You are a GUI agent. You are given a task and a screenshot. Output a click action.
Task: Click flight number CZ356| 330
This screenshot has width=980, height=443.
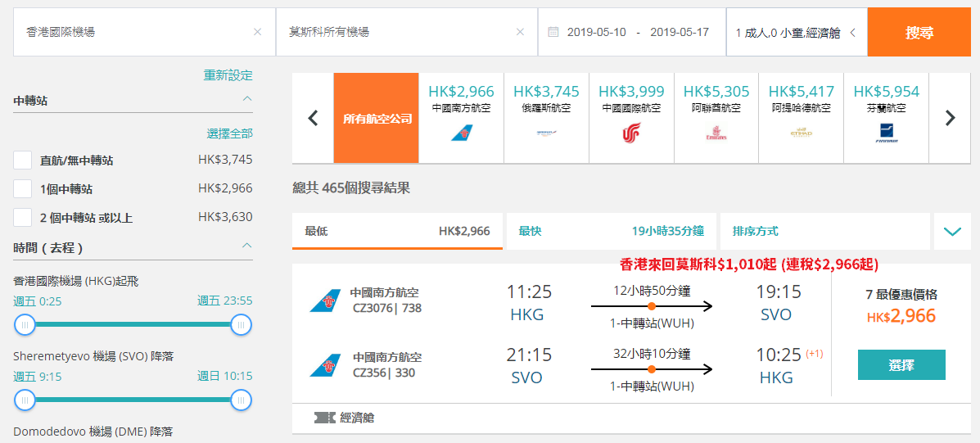[x=384, y=373]
